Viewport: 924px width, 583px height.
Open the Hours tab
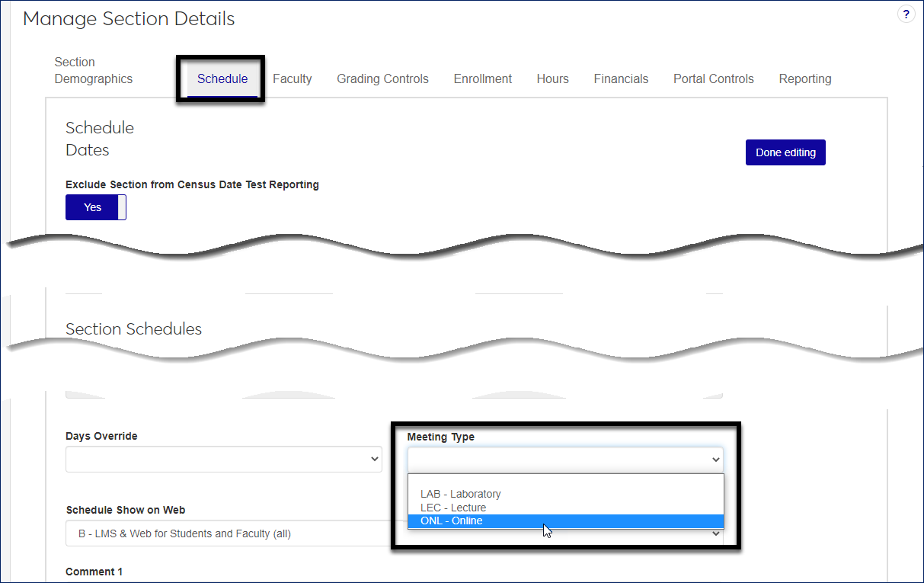pos(552,78)
